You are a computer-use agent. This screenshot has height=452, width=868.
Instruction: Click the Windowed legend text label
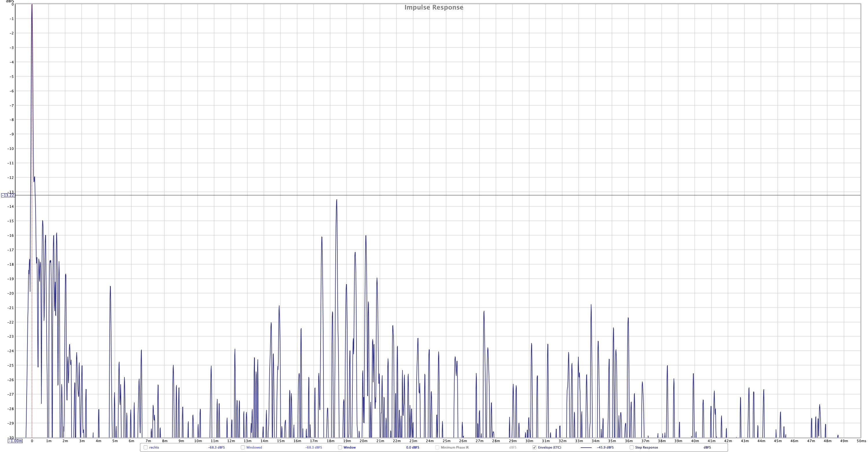[x=254, y=447]
